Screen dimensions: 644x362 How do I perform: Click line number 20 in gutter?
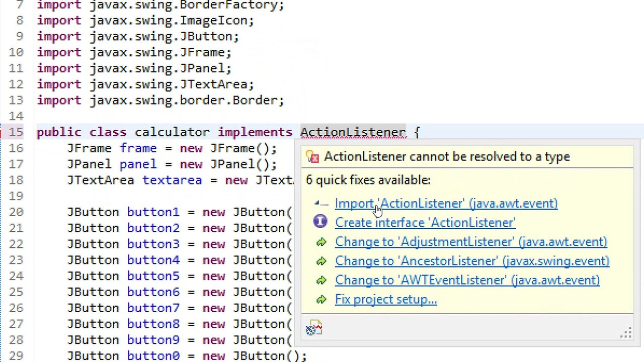coord(16,212)
